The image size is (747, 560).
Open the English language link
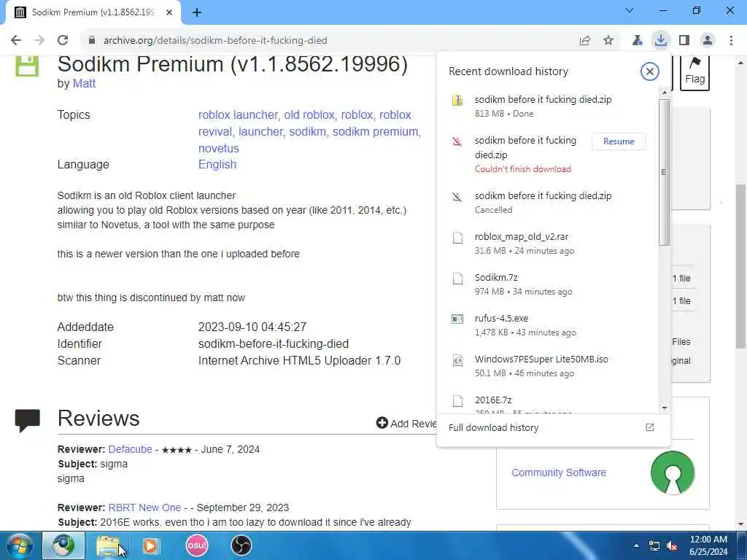(x=217, y=164)
